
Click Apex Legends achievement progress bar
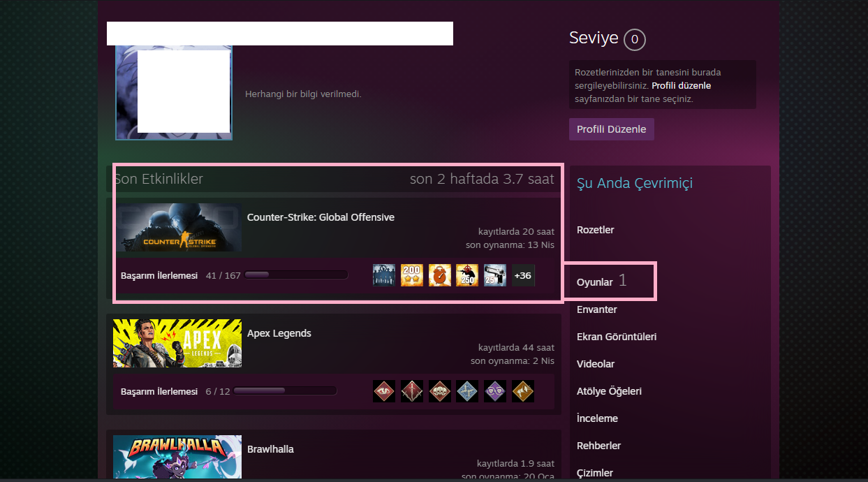coord(285,391)
